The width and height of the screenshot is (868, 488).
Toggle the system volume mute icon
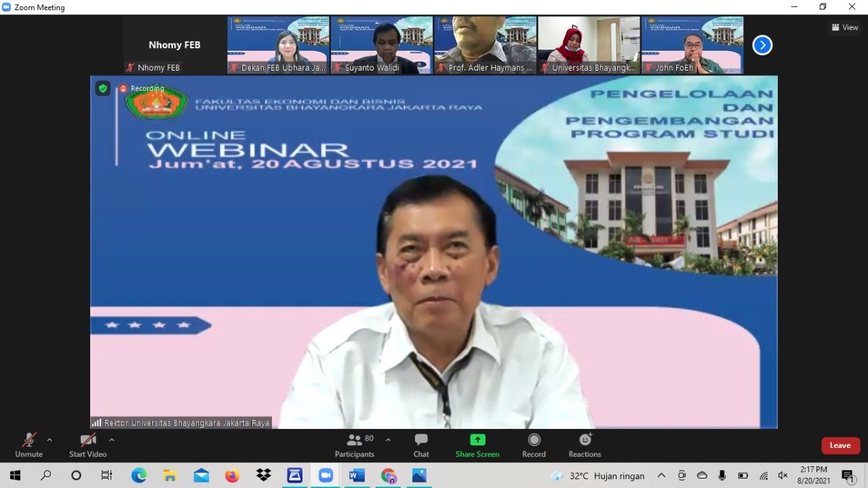click(783, 475)
